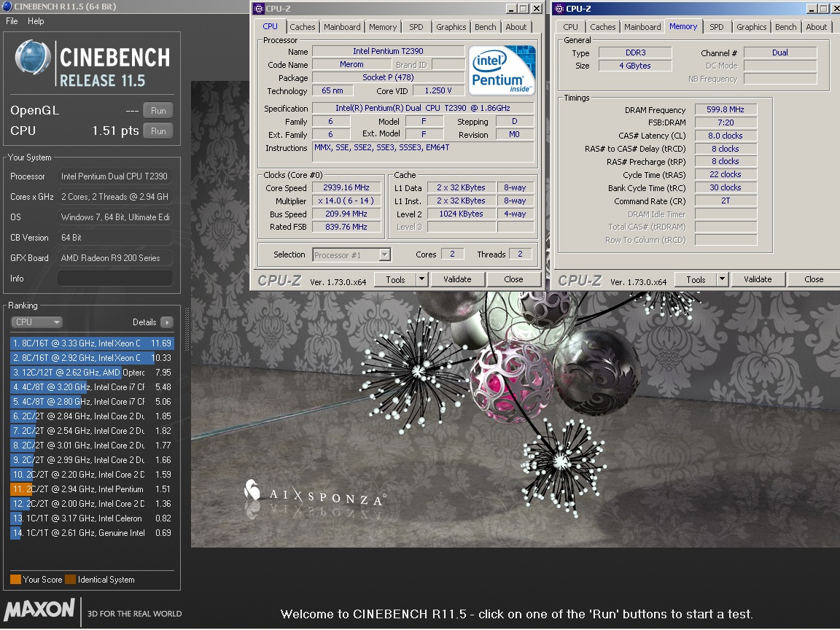Click Tools button in left CPU-Z
Screen dimensions: 840x630
pyautogui.click(x=395, y=280)
